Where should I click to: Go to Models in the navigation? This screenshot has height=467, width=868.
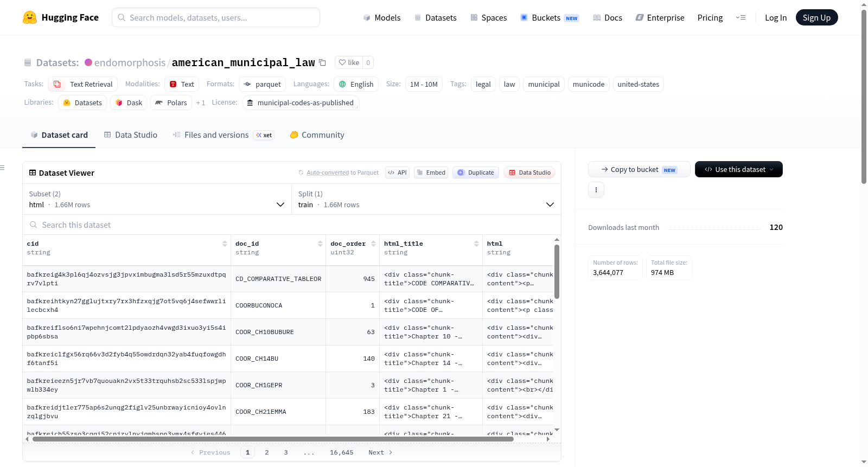pyautogui.click(x=382, y=17)
